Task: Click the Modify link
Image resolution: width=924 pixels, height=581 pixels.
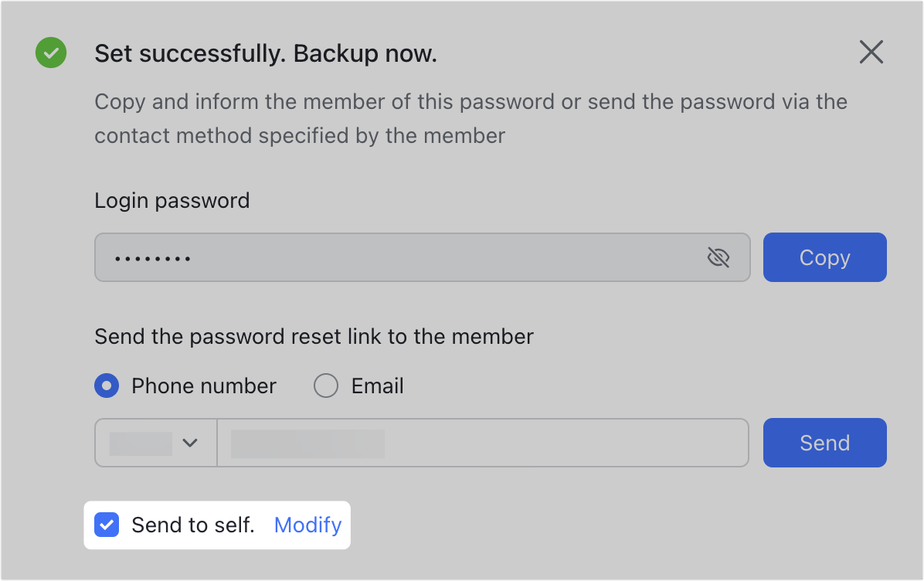Action: click(x=307, y=525)
